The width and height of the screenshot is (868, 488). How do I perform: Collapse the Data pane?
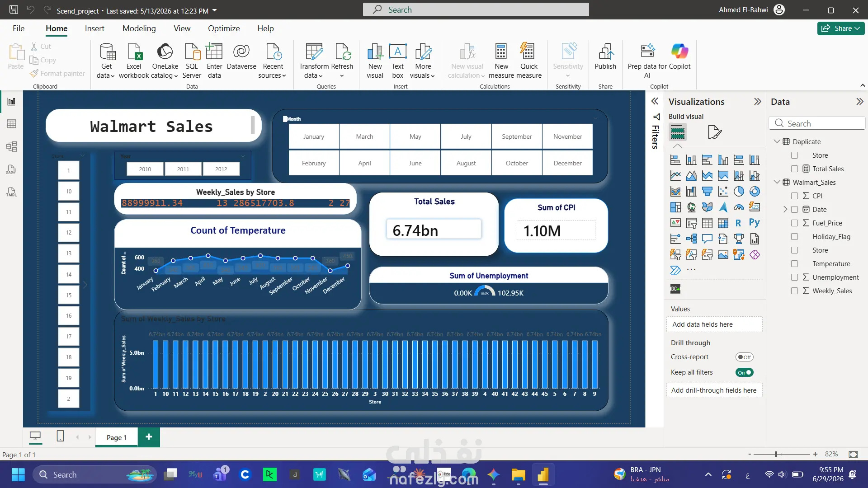click(x=860, y=102)
